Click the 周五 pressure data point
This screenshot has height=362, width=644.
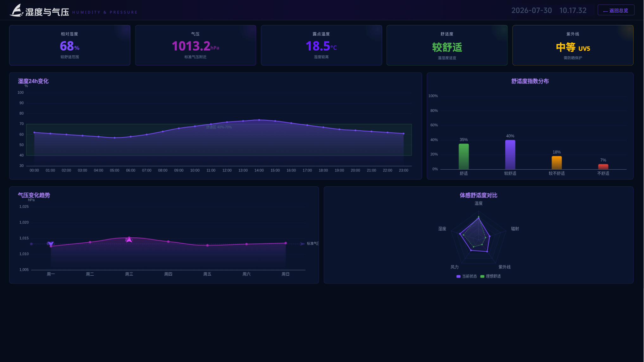(x=207, y=245)
